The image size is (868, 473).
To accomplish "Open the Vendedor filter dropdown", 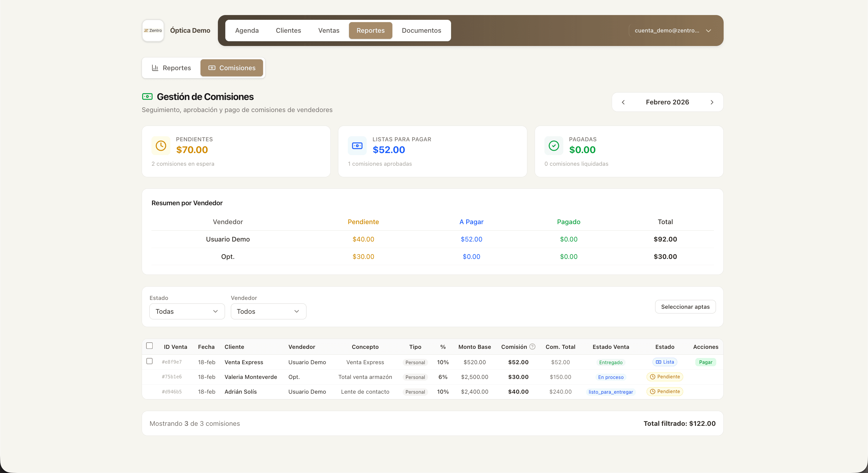I will point(268,311).
